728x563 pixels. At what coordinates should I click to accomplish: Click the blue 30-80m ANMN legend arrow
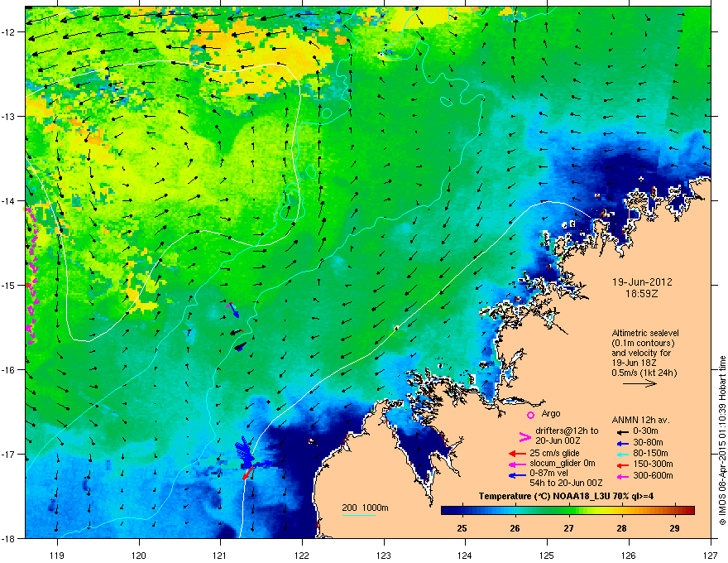(623, 443)
